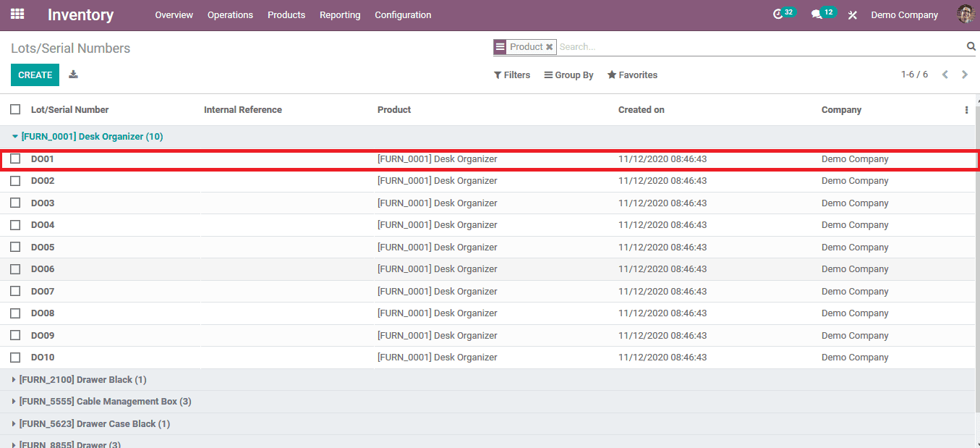Click the product cell in DO07 row
980x448 pixels.
click(x=438, y=291)
